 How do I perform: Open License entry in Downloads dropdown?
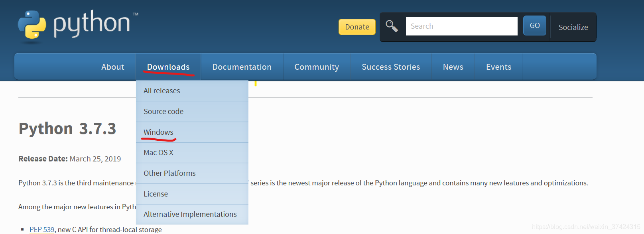[156, 194]
